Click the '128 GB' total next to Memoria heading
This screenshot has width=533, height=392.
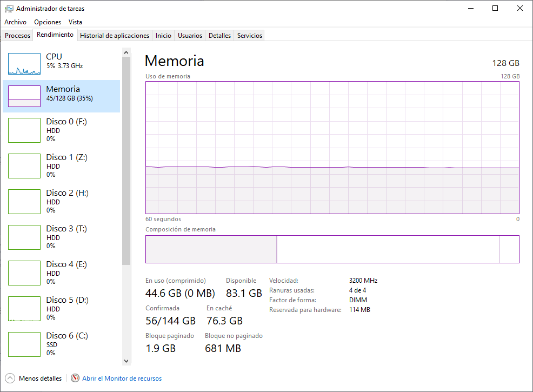(x=505, y=63)
